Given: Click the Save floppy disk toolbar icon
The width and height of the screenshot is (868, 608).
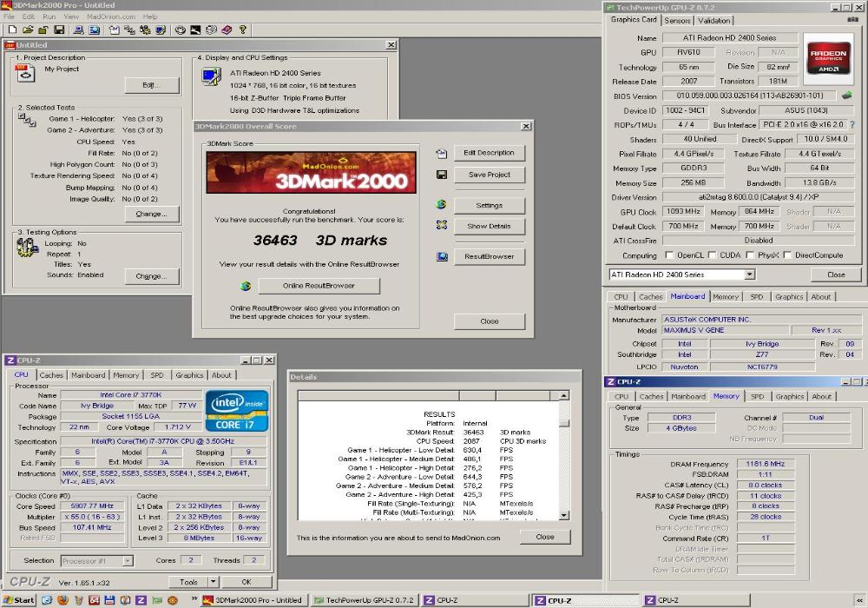Looking at the screenshot, I should (59, 30).
